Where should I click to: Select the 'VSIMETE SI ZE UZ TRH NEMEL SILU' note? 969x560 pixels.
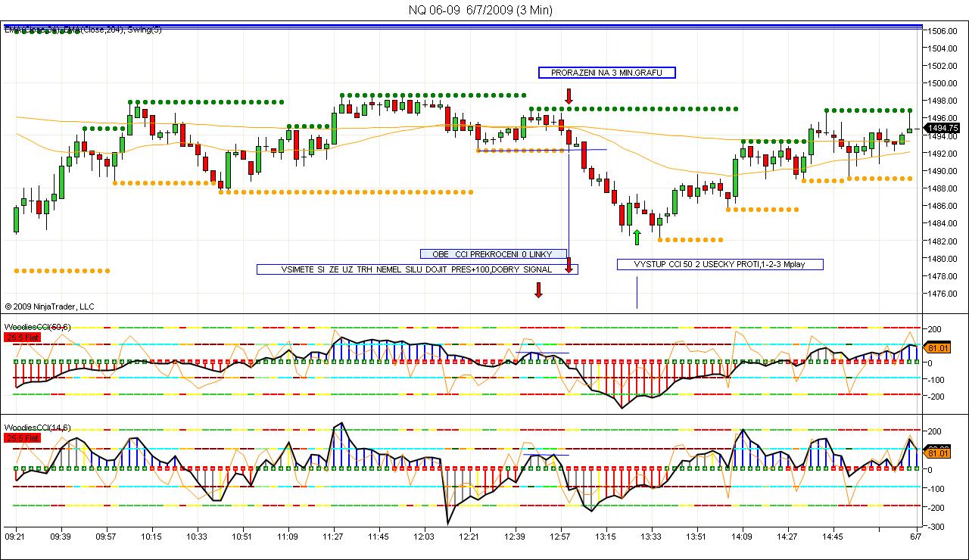[417, 269]
